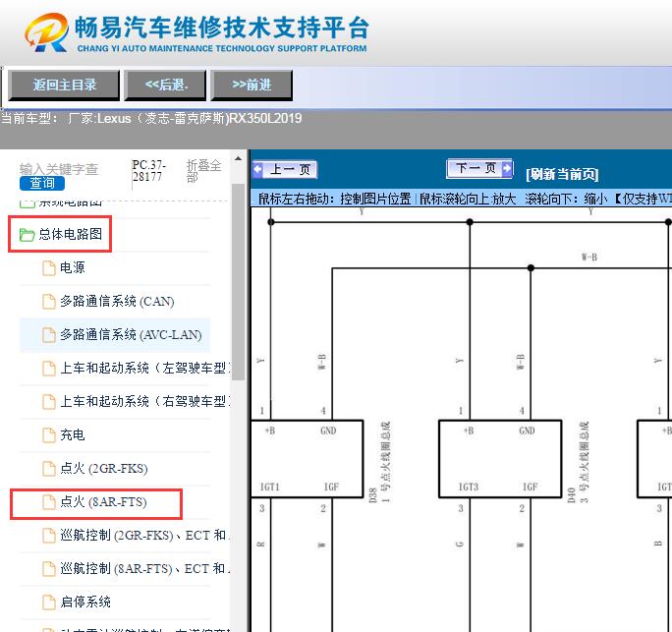Click document icon beside 左驾驶车型 entry
672x632 pixels.
pyautogui.click(x=49, y=369)
